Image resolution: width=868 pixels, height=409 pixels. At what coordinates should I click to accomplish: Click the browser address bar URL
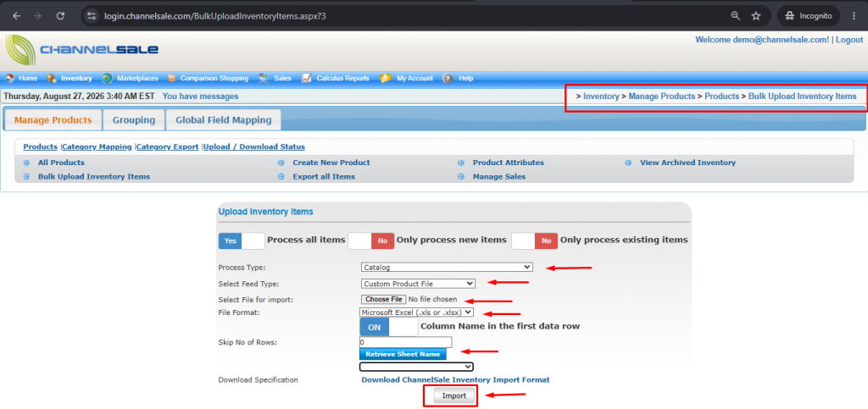(x=214, y=16)
